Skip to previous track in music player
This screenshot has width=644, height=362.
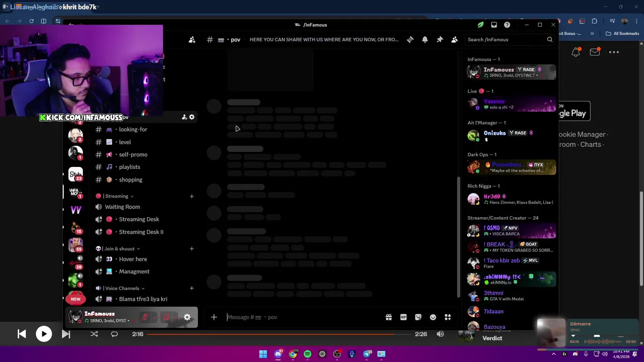tap(22, 334)
